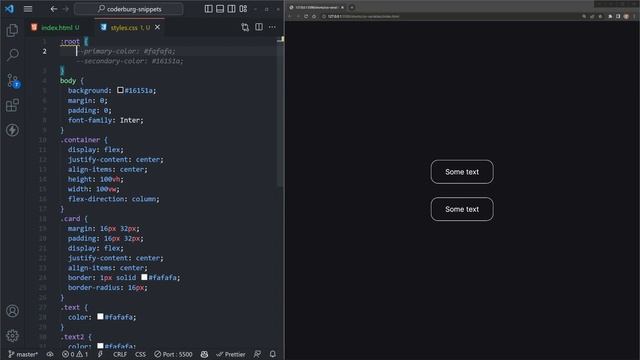
Task: Click 'font-family: Inter;' line
Action: pos(106,120)
